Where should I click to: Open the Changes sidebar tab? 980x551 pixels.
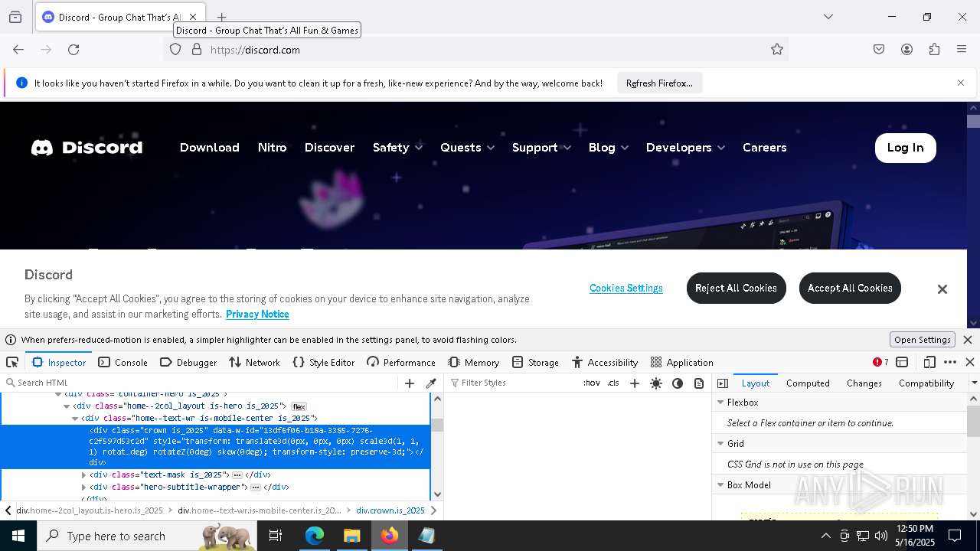click(x=864, y=383)
